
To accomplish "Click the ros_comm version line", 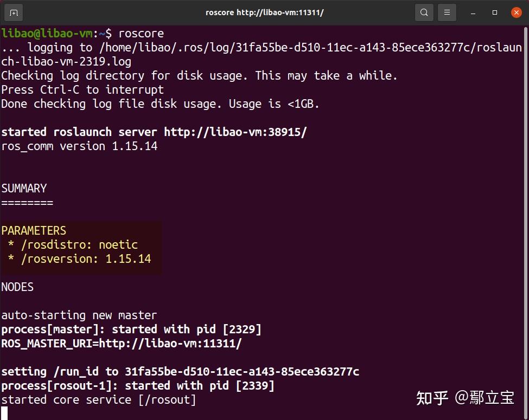I will click(79, 146).
